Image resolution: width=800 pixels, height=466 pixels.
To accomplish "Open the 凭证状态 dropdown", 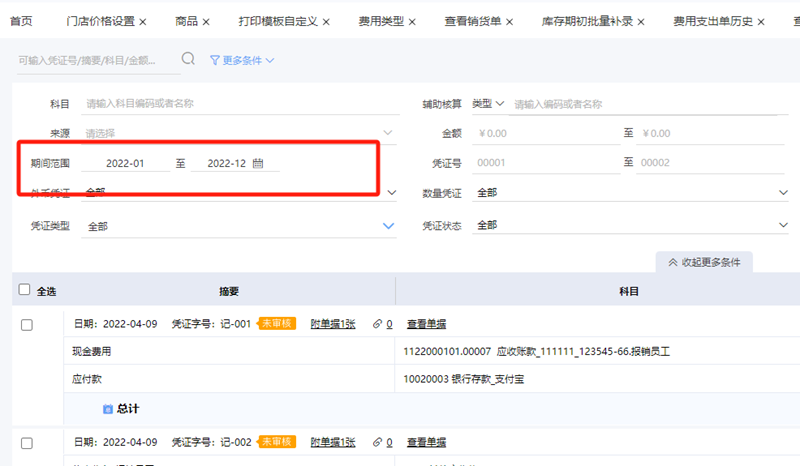I will [784, 226].
